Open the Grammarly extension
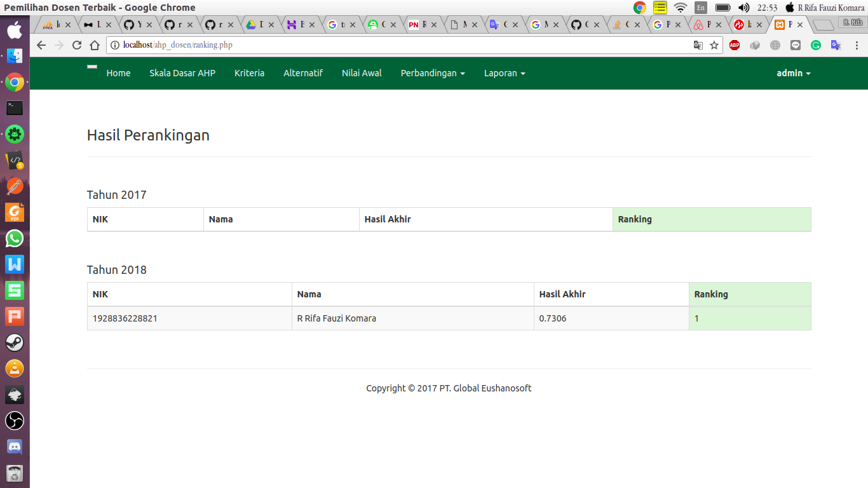 pyautogui.click(x=816, y=45)
